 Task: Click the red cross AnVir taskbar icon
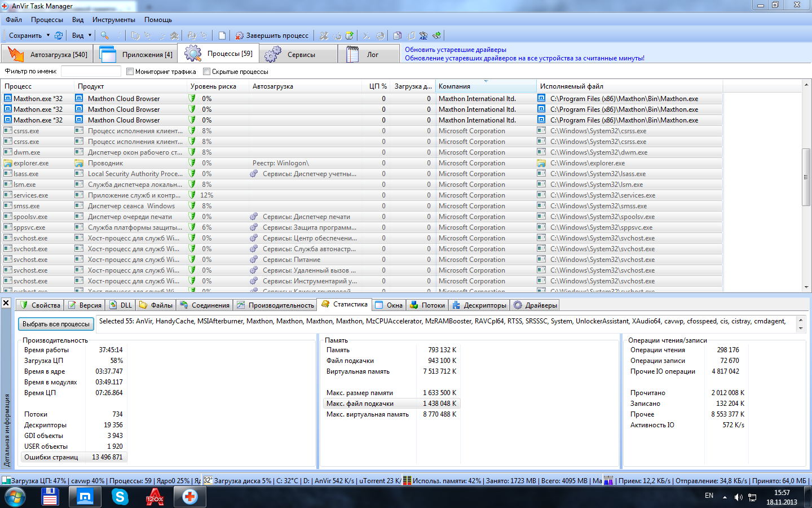click(190, 497)
